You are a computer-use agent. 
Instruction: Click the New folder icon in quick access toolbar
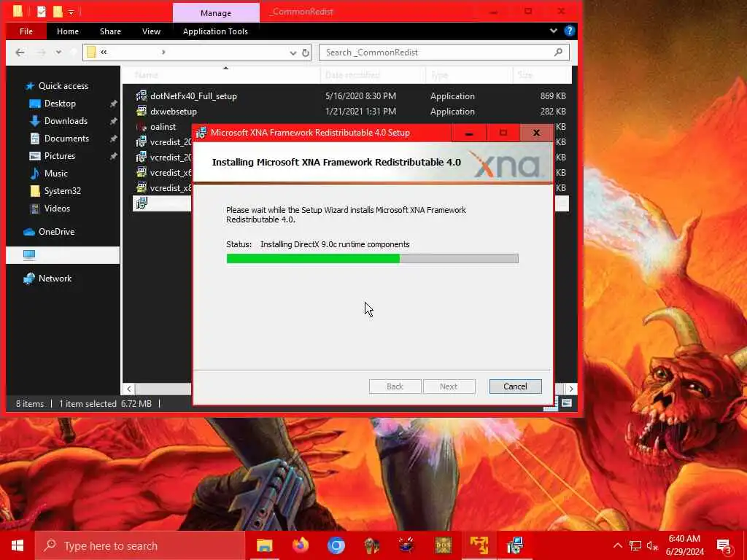click(58, 12)
